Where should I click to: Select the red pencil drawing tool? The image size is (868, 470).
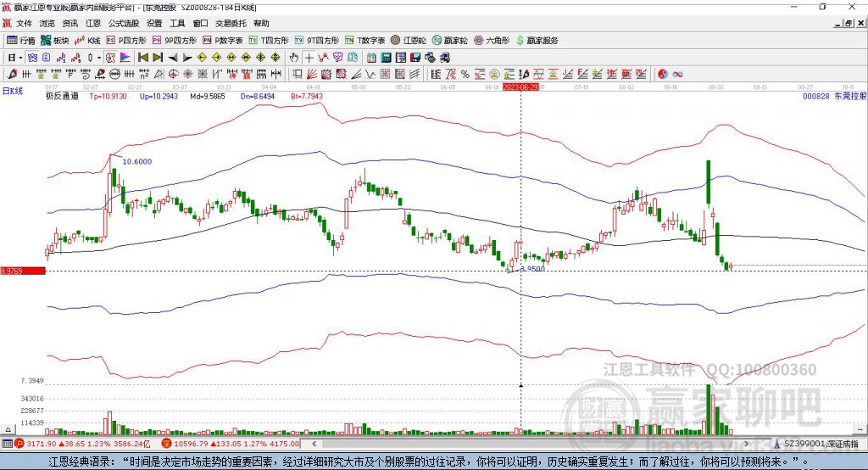(x=12, y=74)
